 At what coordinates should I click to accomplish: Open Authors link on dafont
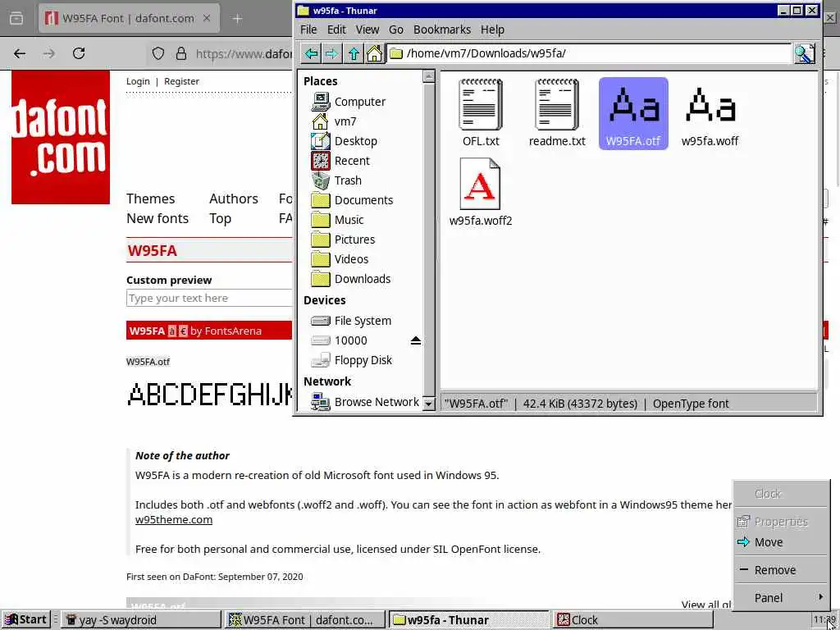[234, 199]
